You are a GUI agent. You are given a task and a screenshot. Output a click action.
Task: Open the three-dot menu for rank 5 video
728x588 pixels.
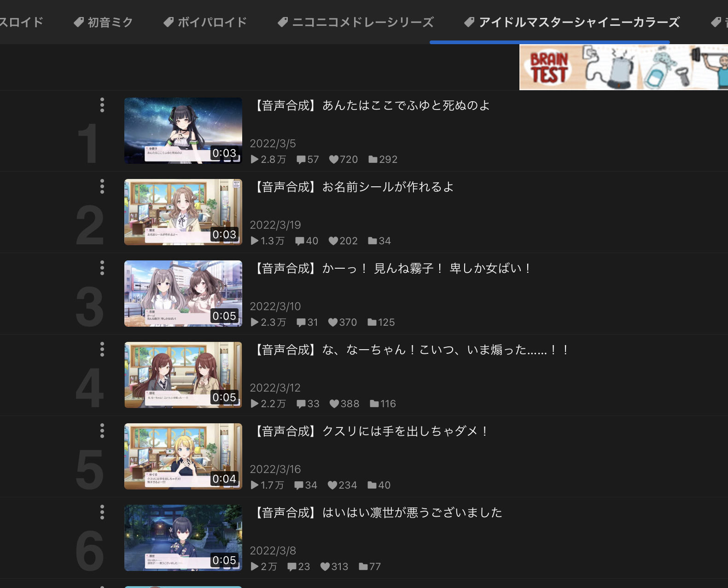(102, 431)
